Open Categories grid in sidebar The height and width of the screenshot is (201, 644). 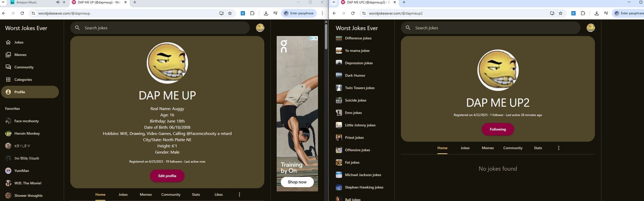pyautogui.click(x=23, y=80)
